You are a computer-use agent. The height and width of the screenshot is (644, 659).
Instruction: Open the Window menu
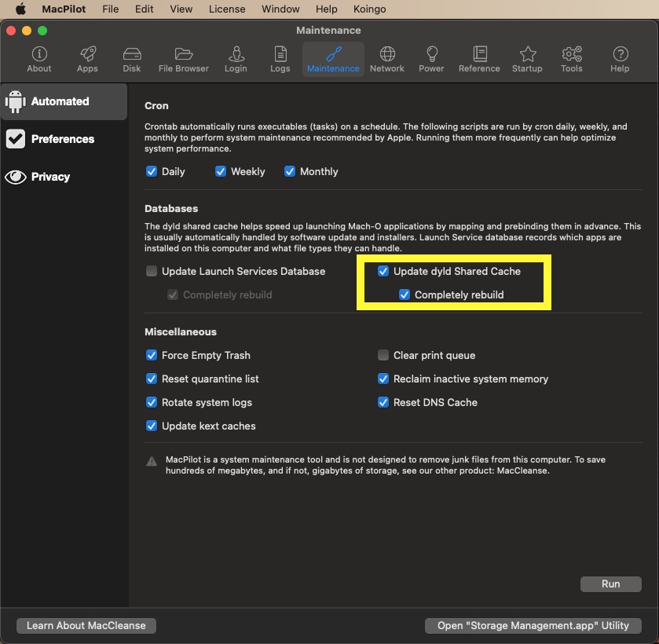pos(280,9)
